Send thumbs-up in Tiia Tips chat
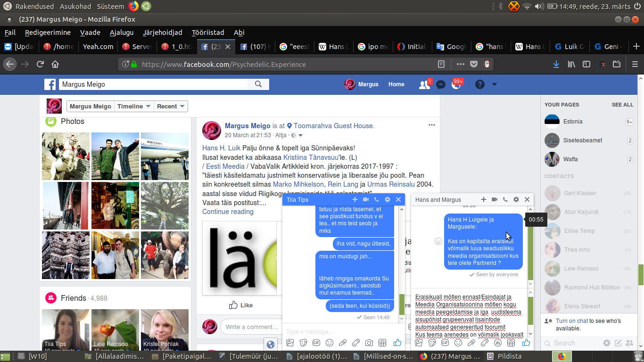The image size is (644, 362). pyautogui.click(x=397, y=343)
